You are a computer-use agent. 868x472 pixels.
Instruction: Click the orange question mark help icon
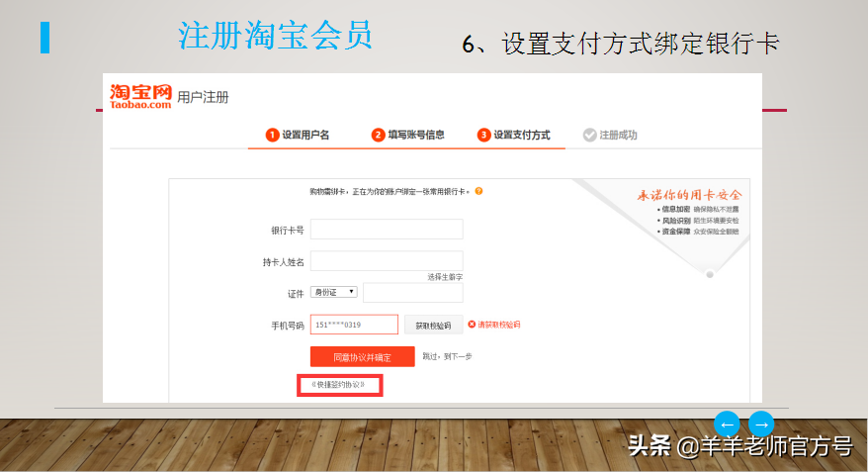[x=478, y=191]
